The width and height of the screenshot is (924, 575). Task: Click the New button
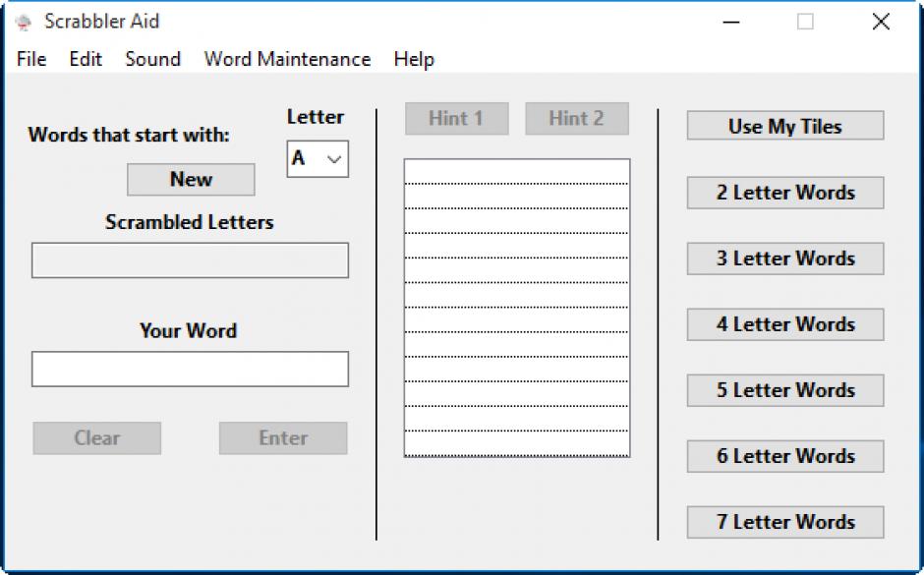click(x=191, y=179)
